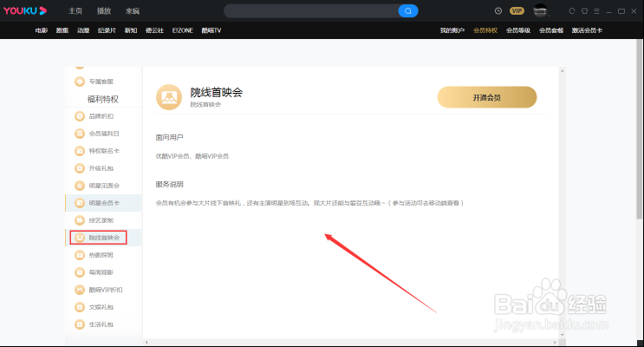The width and height of the screenshot is (644, 347).
Task: Switch to the 播放 tab
Action: [104, 11]
